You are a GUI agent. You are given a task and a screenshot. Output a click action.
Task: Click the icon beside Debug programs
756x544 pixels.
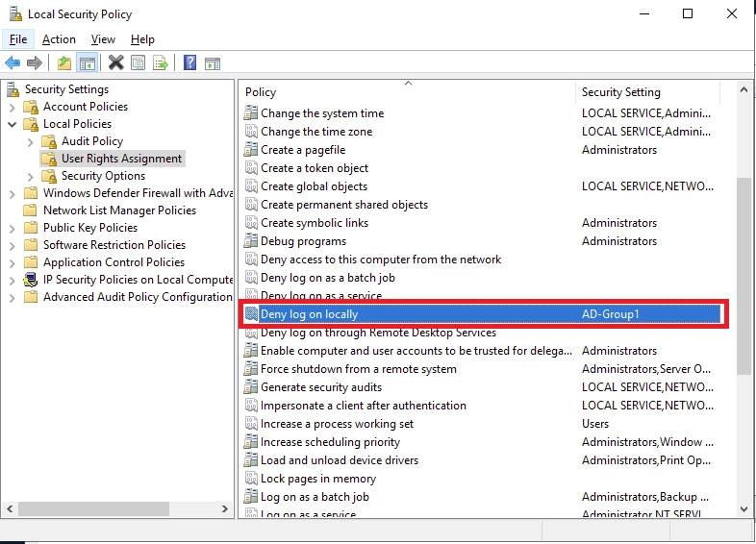pos(251,241)
